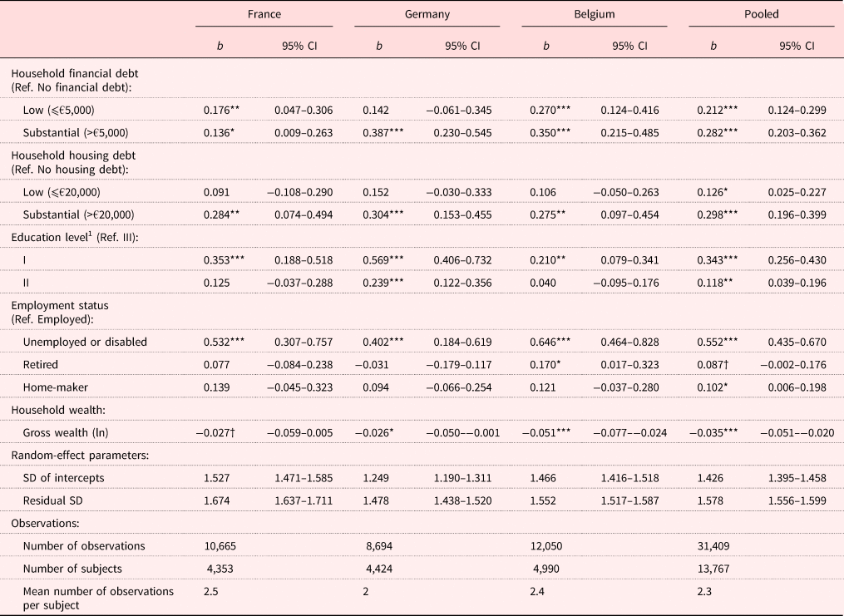Viewport: 844px width, 616px height.
Task: Click the Belgium column header
Action: [594, 14]
